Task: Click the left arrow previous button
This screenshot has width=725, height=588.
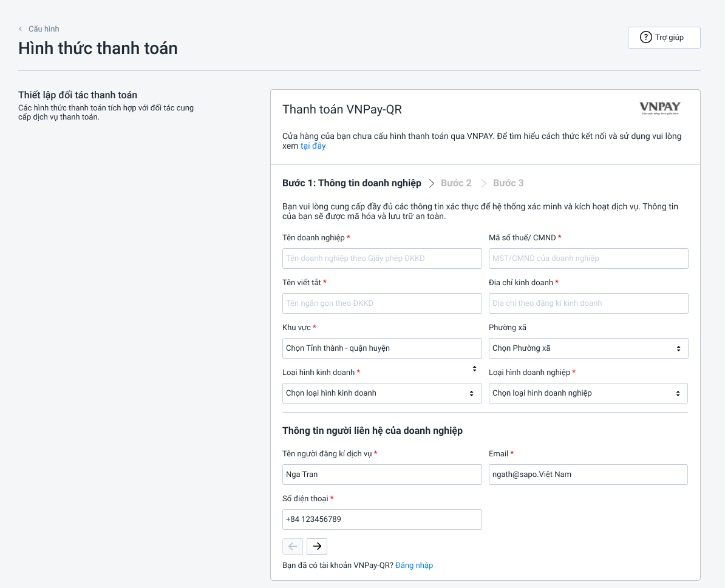Action: click(x=293, y=546)
